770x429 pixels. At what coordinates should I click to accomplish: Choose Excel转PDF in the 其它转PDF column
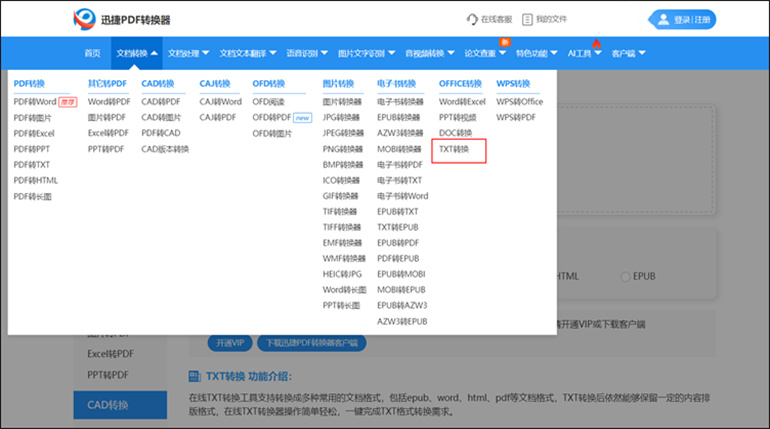pyautogui.click(x=108, y=133)
